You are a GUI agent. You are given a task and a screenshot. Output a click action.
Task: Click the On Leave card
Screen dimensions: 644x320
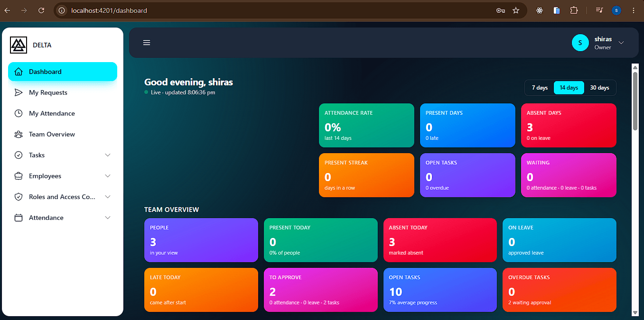[560, 240]
